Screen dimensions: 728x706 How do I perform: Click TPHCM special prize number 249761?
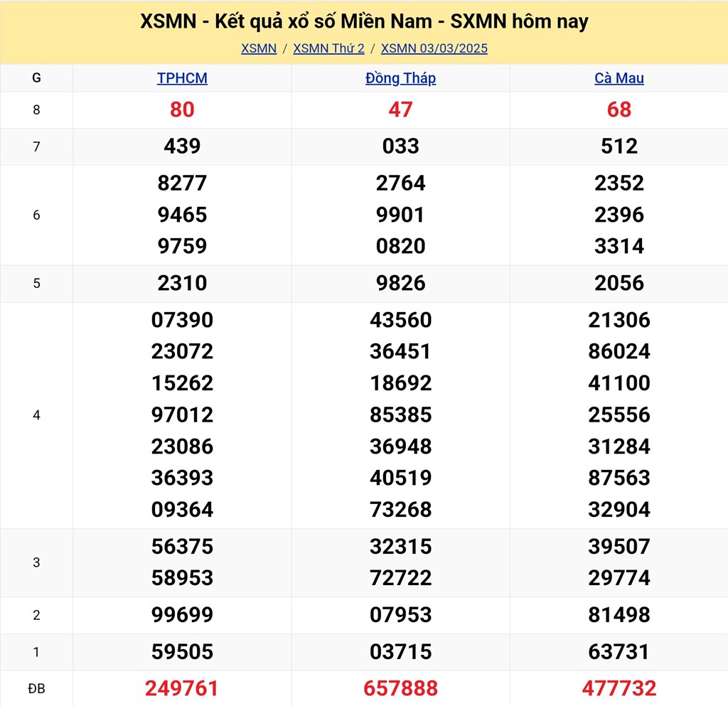(181, 688)
